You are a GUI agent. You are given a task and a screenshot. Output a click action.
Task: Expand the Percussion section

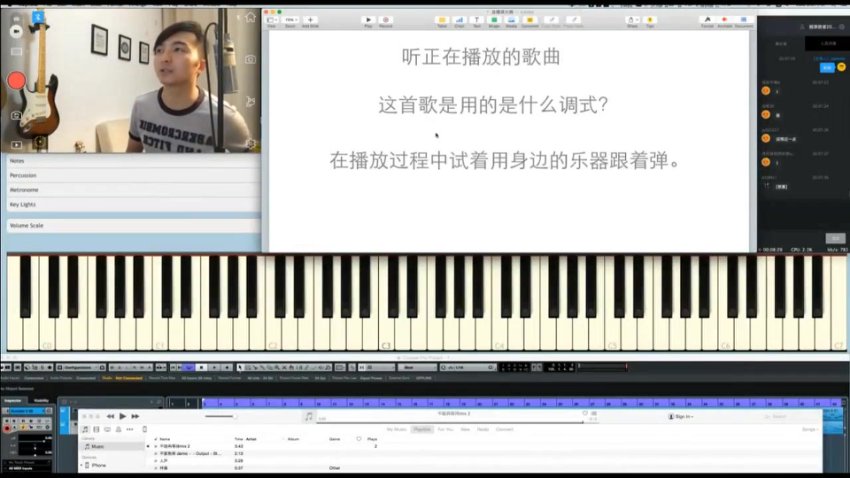tap(130, 175)
